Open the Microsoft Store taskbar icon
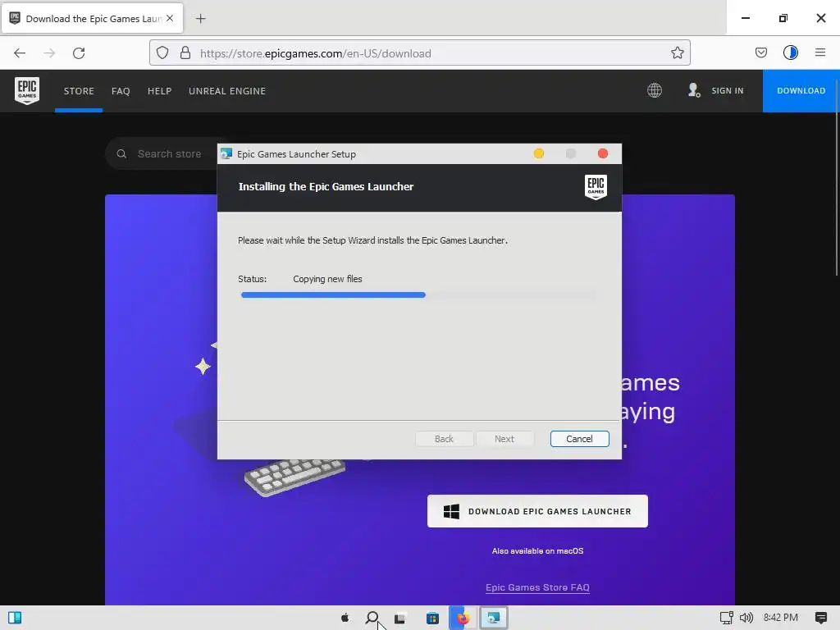This screenshot has width=840, height=630. tap(432, 619)
